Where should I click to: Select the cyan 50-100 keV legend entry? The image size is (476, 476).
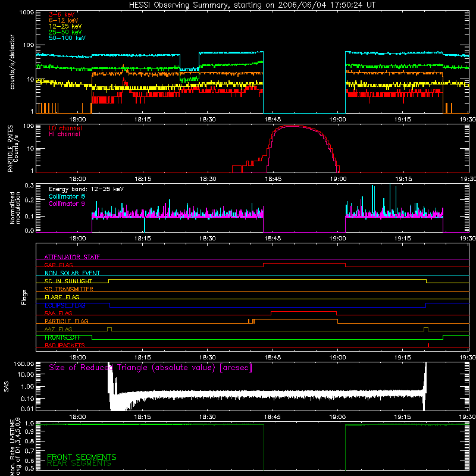(x=67, y=38)
